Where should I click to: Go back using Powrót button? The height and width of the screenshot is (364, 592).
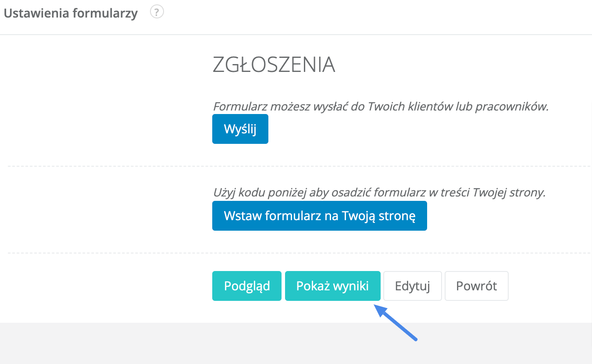[476, 286]
